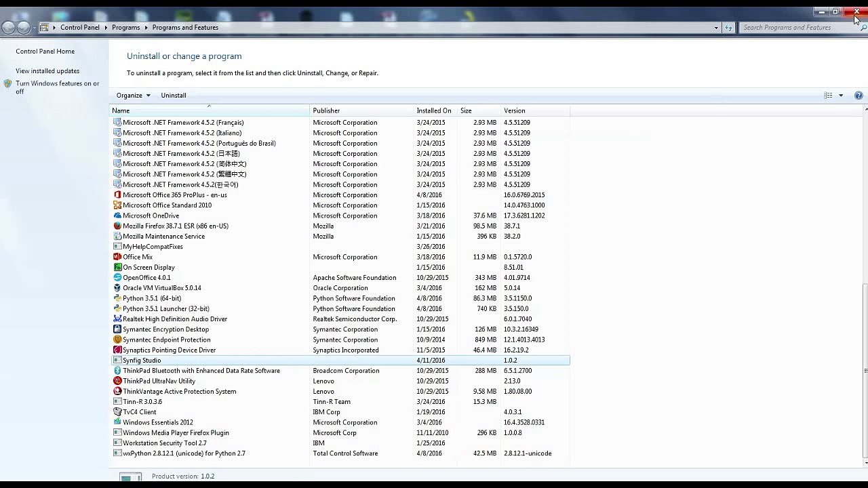
Task: Click the shield icon by Windows features
Action: pos(7,84)
